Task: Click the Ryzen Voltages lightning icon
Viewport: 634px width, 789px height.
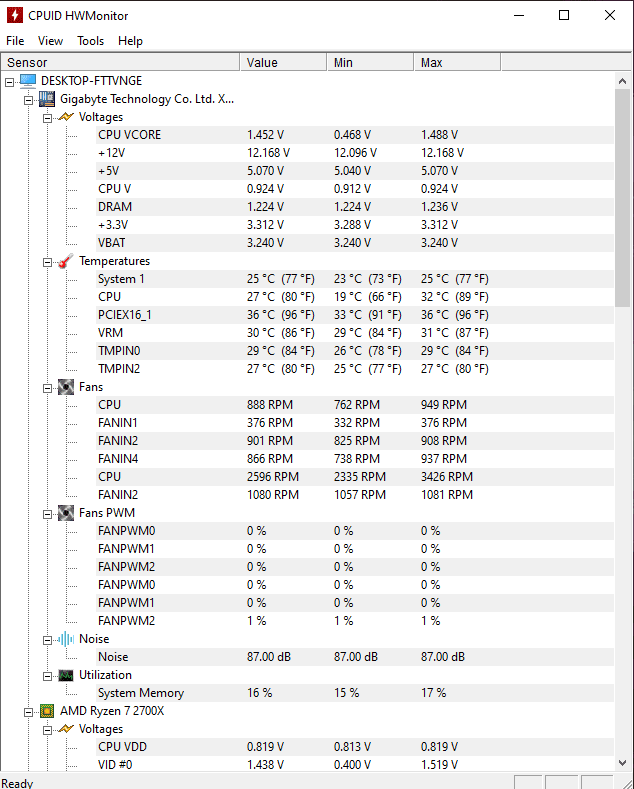Action: click(66, 729)
